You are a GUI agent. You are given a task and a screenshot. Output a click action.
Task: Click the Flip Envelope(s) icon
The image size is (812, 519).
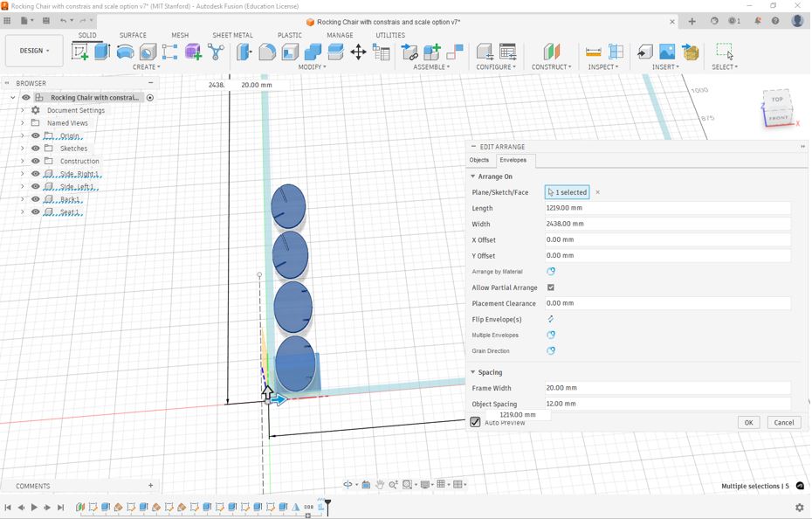551,320
